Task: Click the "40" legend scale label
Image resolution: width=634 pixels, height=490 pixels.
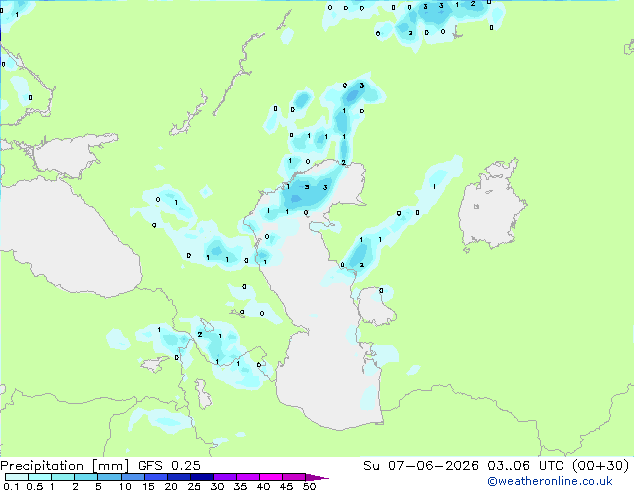Action: (263, 486)
